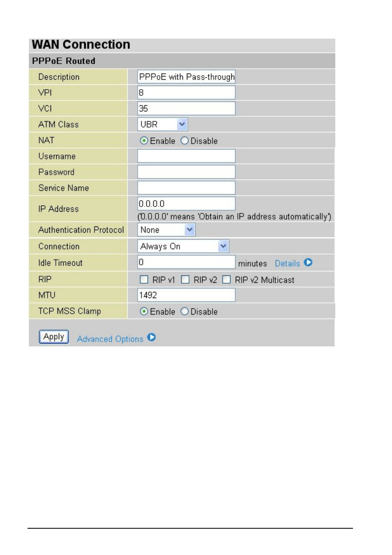The image size is (392, 555).
Task: Click the 'WAN Connection' title text
Action: tap(81, 44)
